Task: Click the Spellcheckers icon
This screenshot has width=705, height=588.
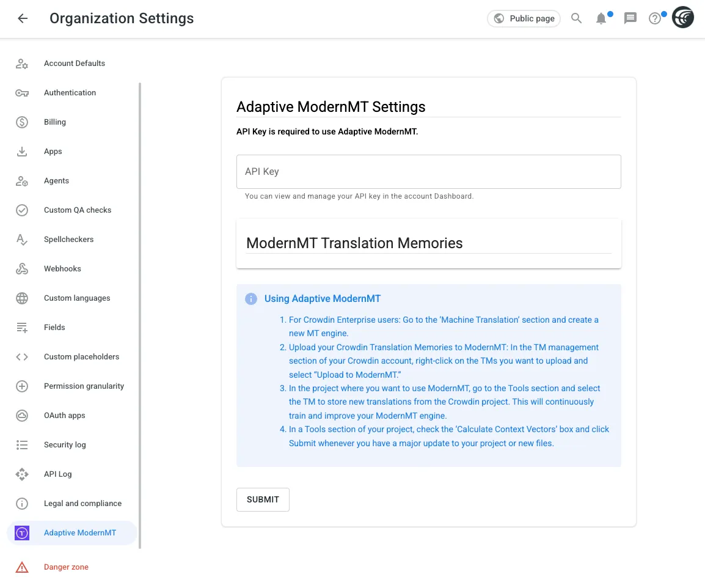Action: point(22,239)
